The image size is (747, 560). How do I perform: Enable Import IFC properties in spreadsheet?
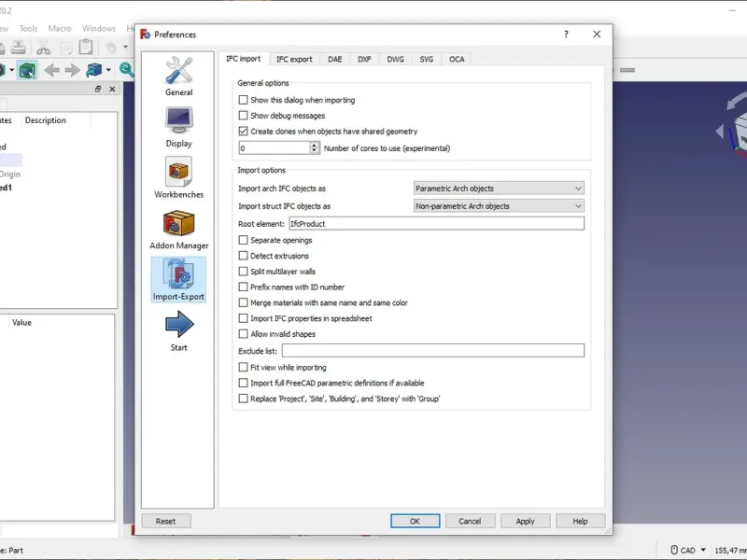(x=243, y=318)
